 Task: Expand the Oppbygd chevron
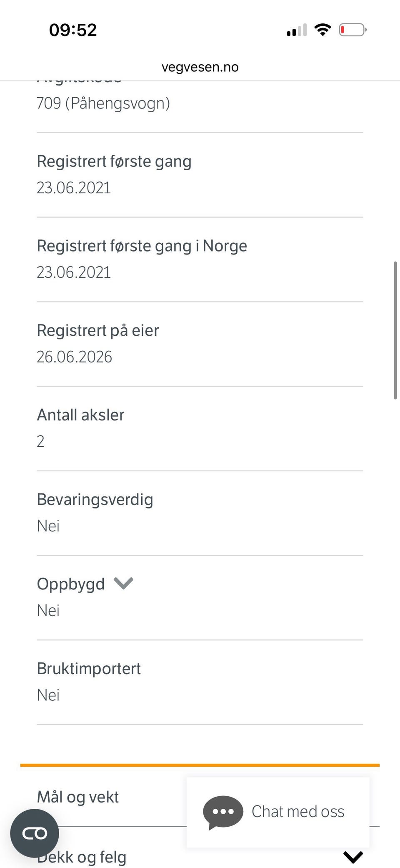pos(123,583)
